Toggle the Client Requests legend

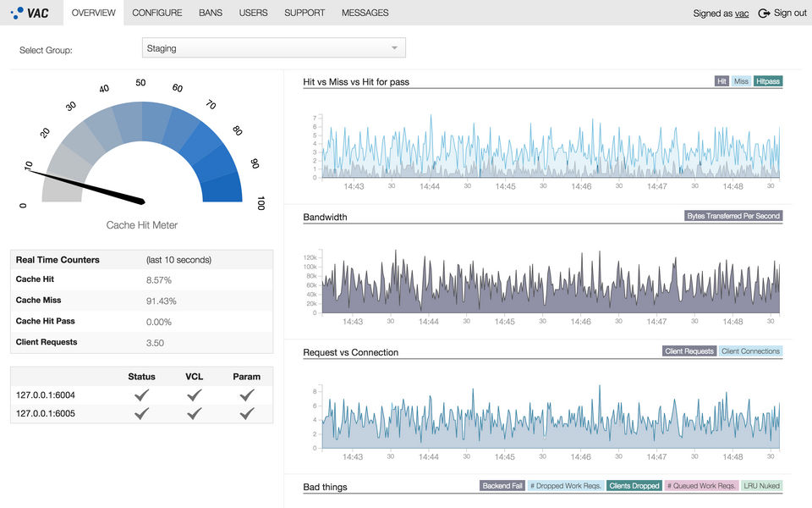(x=689, y=351)
